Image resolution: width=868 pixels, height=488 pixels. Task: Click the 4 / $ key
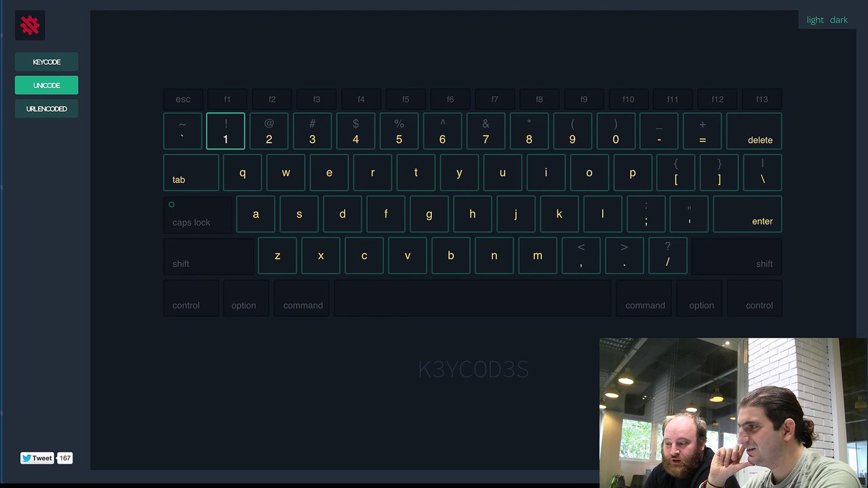pos(356,131)
